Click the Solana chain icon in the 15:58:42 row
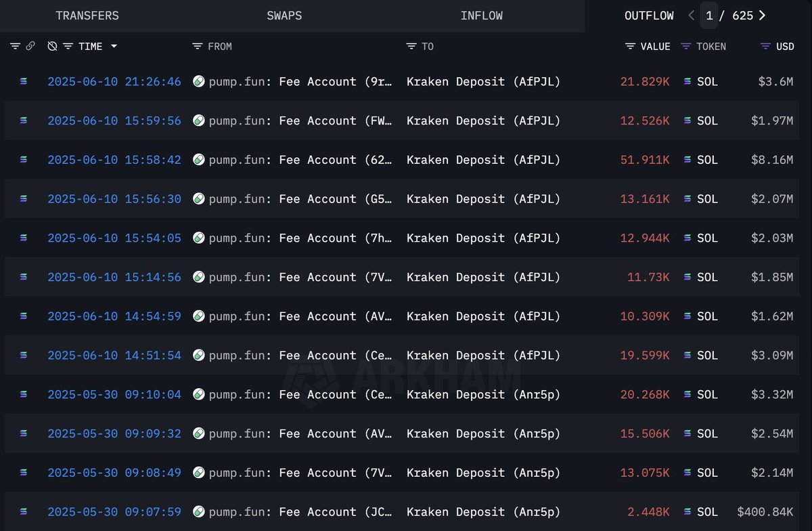812x531 pixels. (24, 160)
